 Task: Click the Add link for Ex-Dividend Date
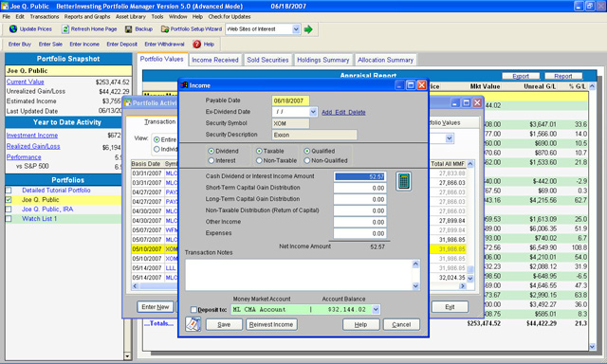coord(327,112)
